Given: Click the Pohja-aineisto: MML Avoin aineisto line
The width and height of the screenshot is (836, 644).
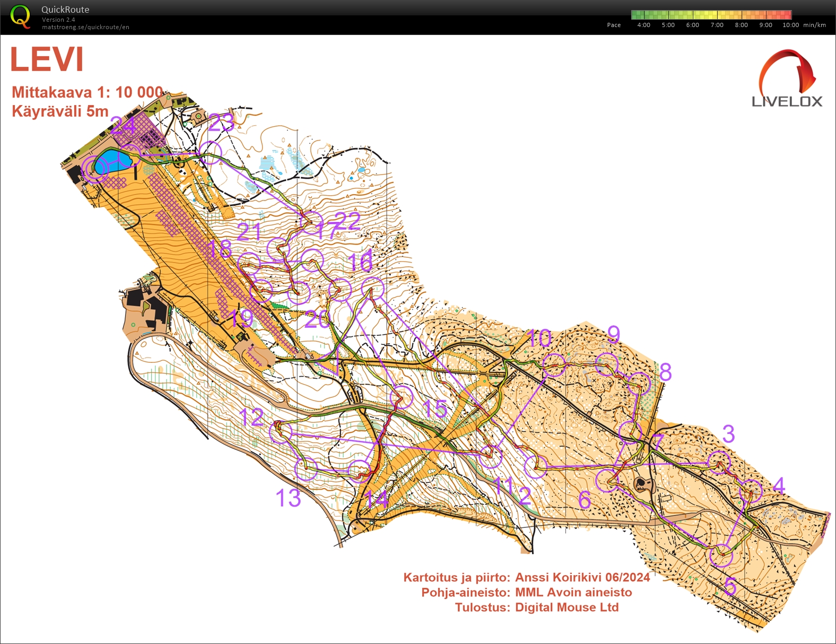Looking at the screenshot, I should tap(526, 592).
